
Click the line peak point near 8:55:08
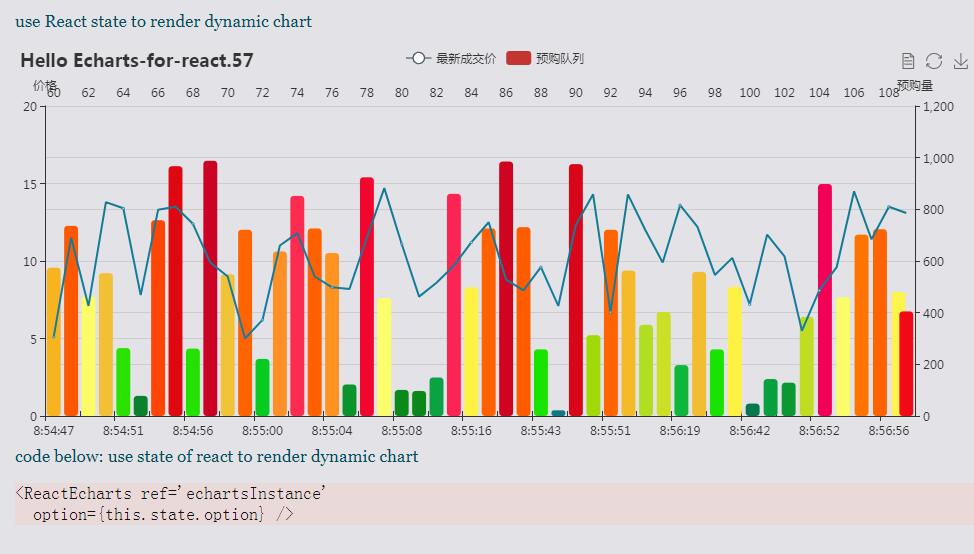click(x=384, y=188)
